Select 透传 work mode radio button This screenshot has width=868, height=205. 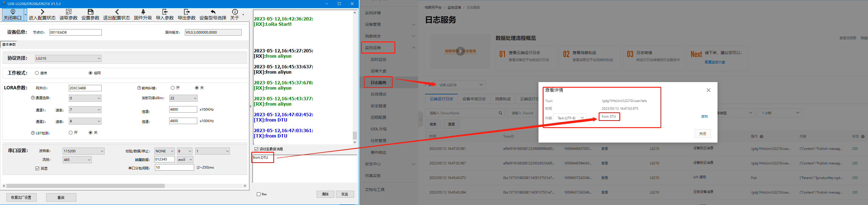pyautogui.click(x=37, y=73)
